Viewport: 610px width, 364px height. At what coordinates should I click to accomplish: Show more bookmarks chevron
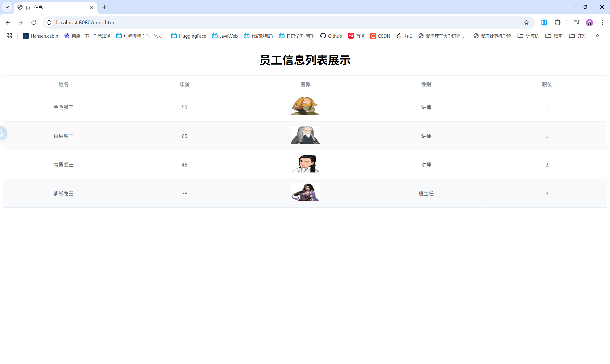597,36
